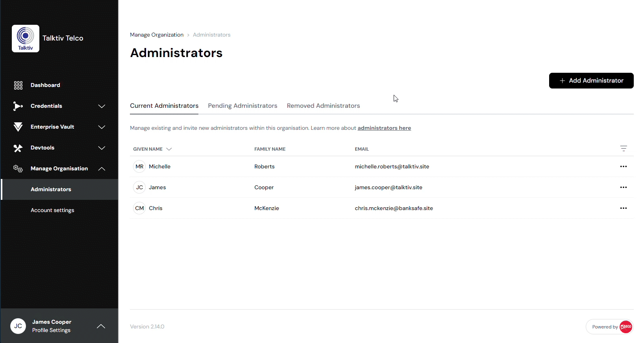Image resolution: width=644 pixels, height=343 pixels.
Task: Open actions menu for Michelle Roberts
Action: point(624,166)
